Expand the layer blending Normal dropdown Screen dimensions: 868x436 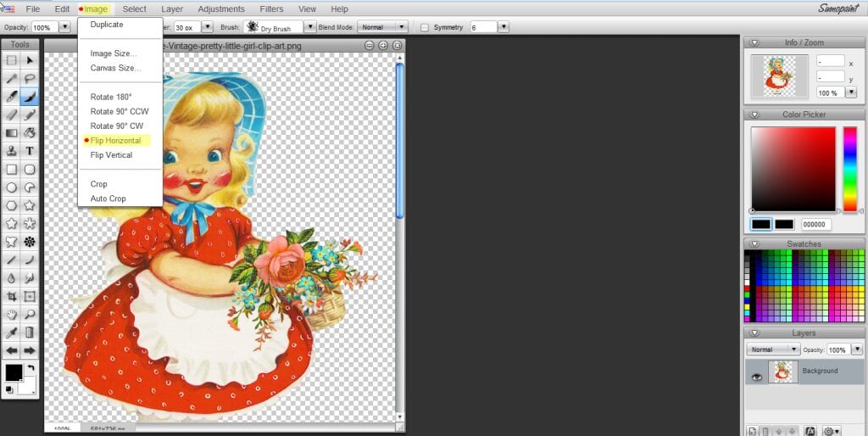773,349
